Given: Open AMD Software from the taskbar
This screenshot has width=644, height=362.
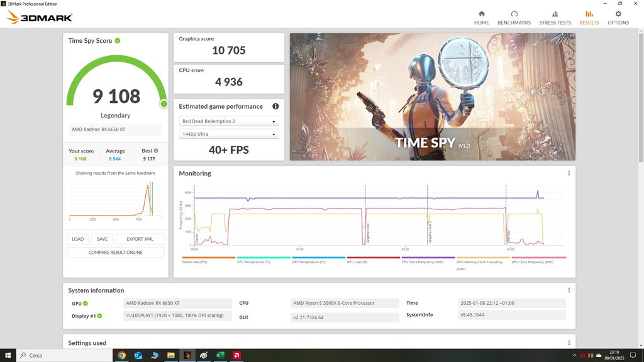Looking at the screenshot, I should [236, 356].
